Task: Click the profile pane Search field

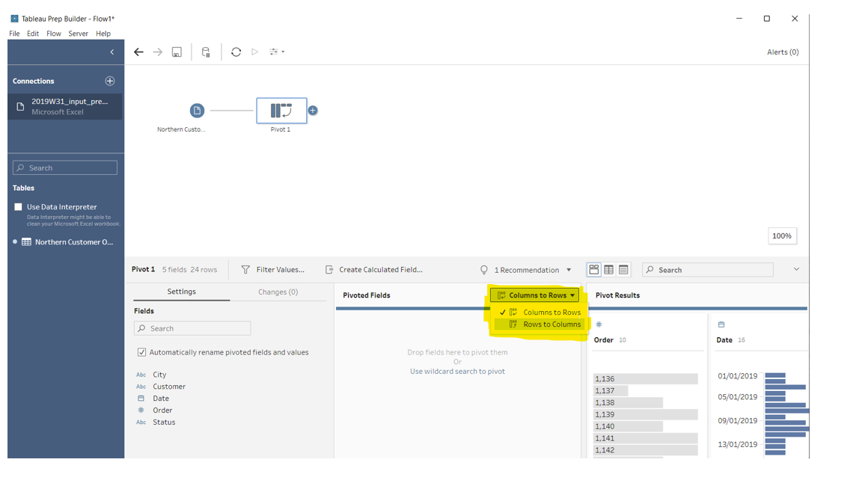Action: [x=707, y=269]
